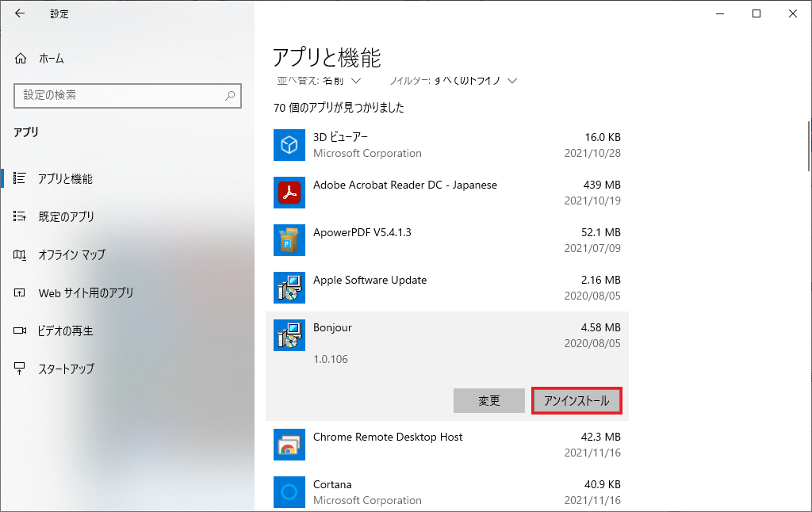Select 既定のアプリ in the sidebar
This screenshot has width=812, height=512.
coord(66,216)
